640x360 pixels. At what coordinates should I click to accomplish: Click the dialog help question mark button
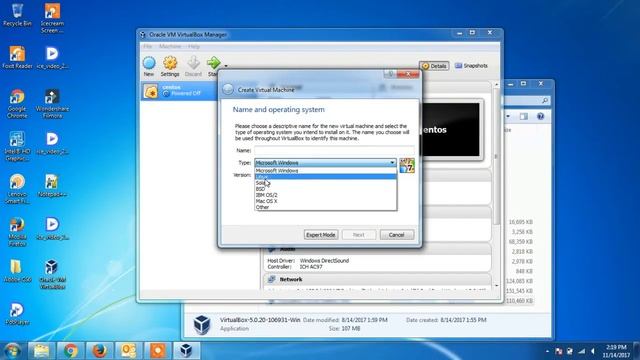tap(390, 74)
